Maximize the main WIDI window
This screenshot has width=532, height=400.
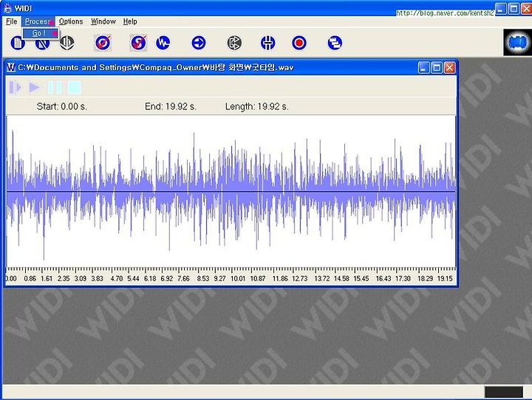coord(514,8)
